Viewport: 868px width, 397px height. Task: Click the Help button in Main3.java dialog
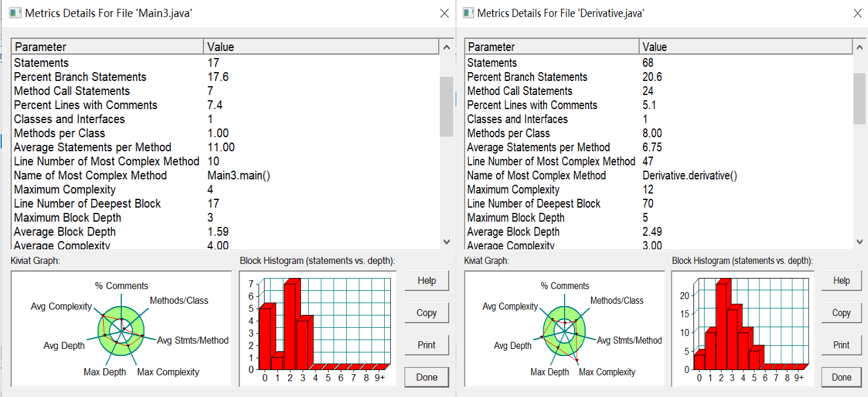426,281
